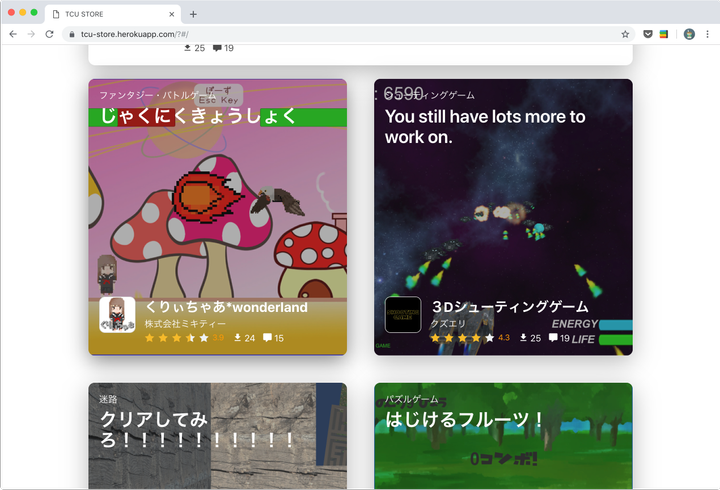
Task: Click the ファンタジー・バトルゲーム category label
Action: 157,95
